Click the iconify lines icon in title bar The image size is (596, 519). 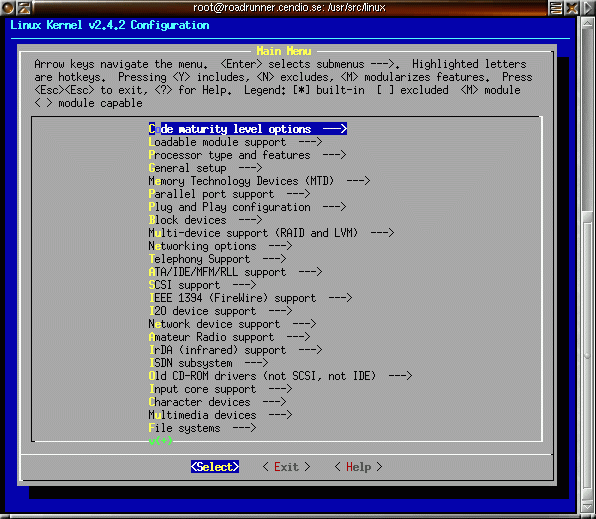pos(556,7)
